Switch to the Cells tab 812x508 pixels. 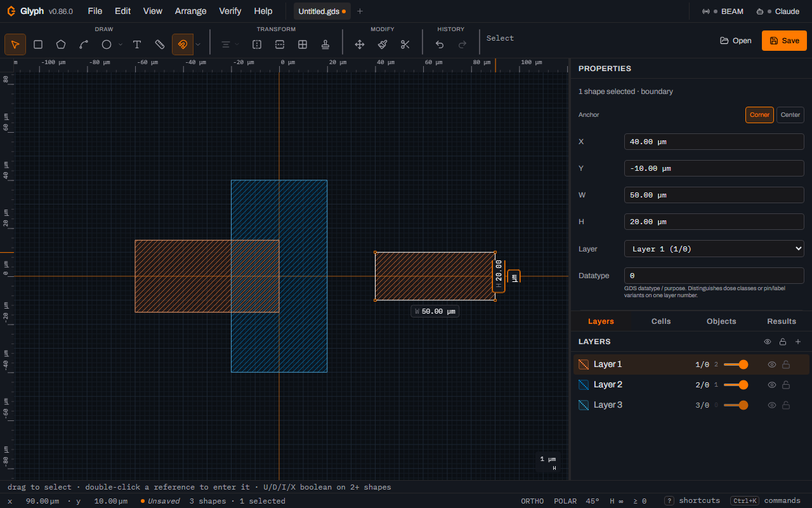click(661, 321)
